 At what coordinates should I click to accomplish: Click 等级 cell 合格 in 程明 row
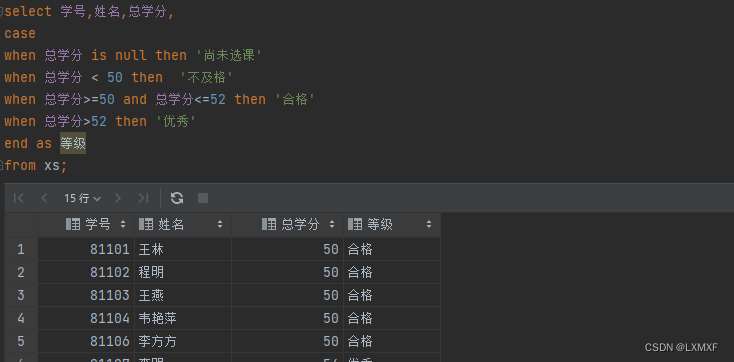coord(392,272)
